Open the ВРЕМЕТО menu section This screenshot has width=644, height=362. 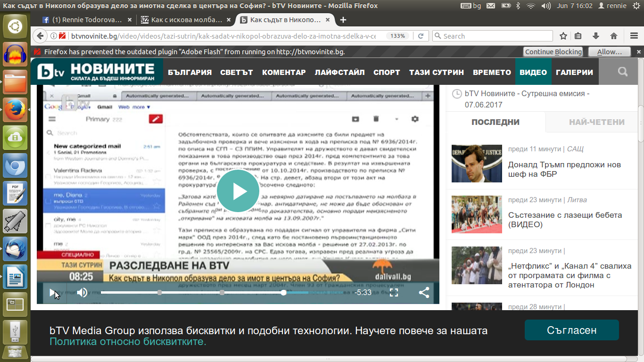(492, 72)
